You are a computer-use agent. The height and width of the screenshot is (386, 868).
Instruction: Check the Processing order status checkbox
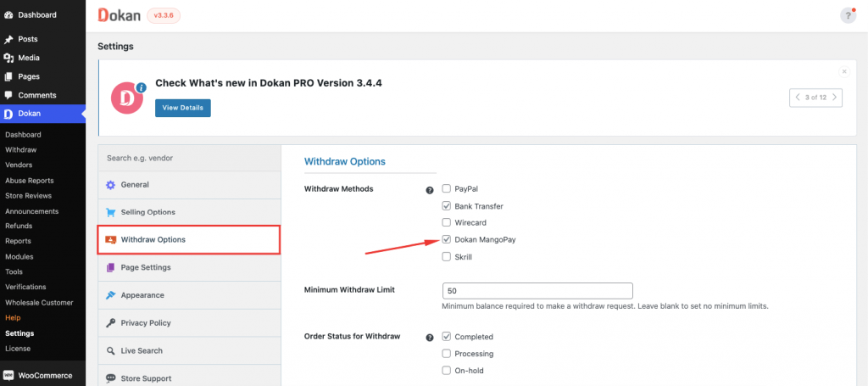click(x=446, y=353)
